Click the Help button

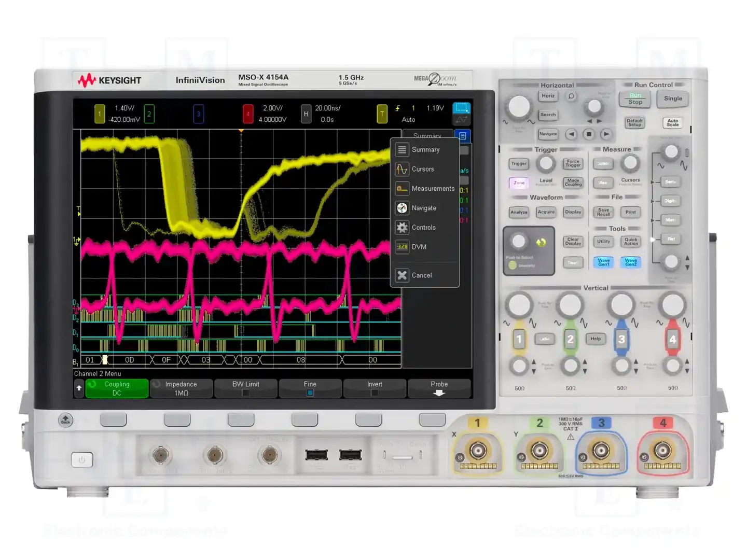coord(596,339)
